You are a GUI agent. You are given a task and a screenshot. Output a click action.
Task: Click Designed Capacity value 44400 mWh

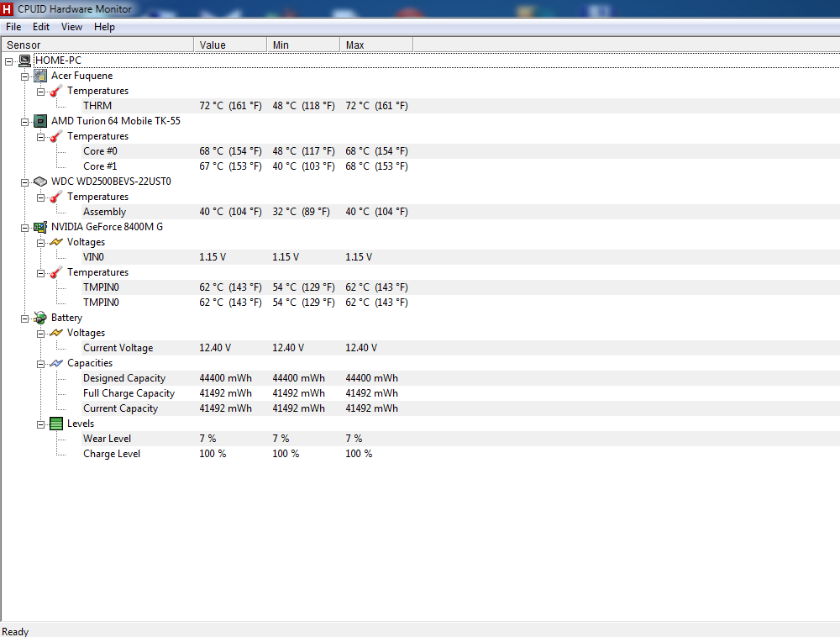click(x=225, y=378)
